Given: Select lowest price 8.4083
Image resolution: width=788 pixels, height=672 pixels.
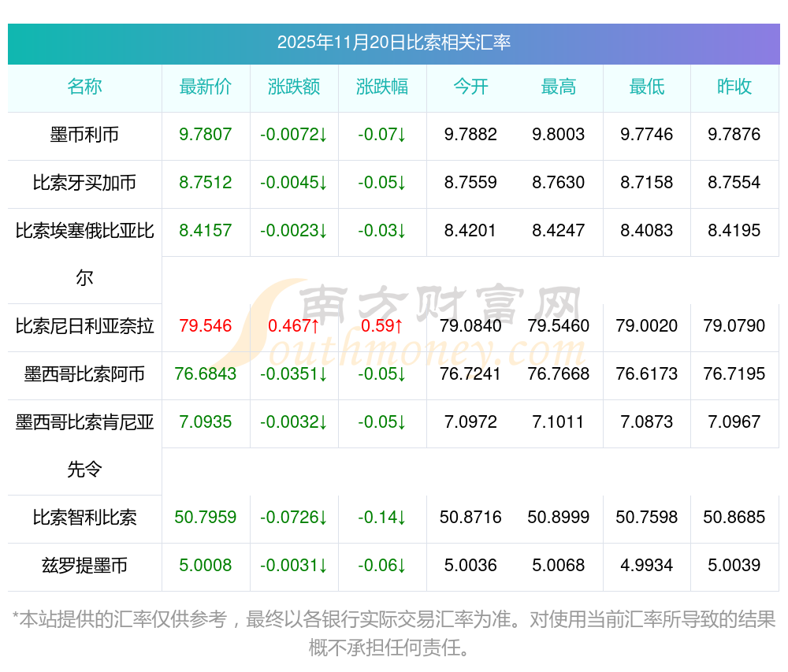Looking at the screenshot, I should (x=647, y=231).
